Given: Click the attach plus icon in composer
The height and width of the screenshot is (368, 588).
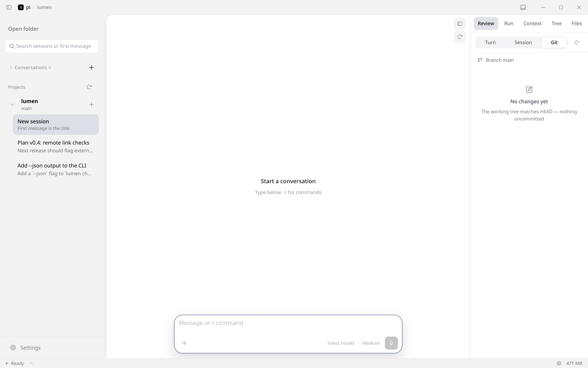Looking at the screenshot, I should click(184, 343).
